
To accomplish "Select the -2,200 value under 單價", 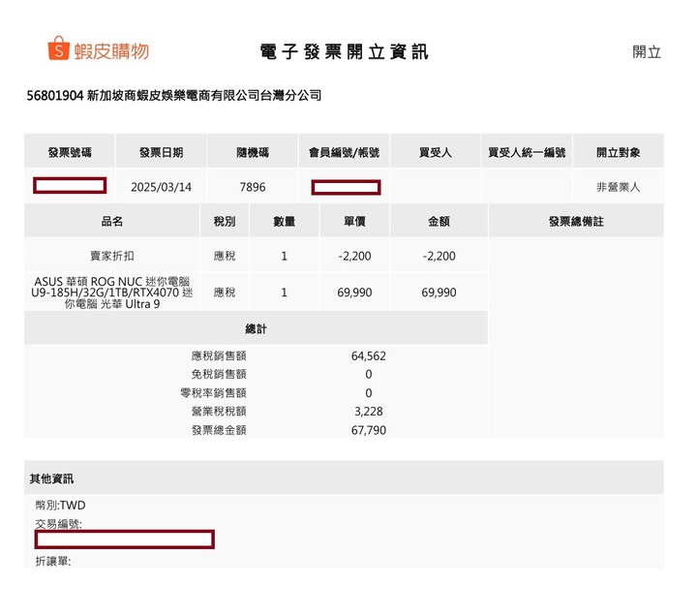I will point(354,256).
